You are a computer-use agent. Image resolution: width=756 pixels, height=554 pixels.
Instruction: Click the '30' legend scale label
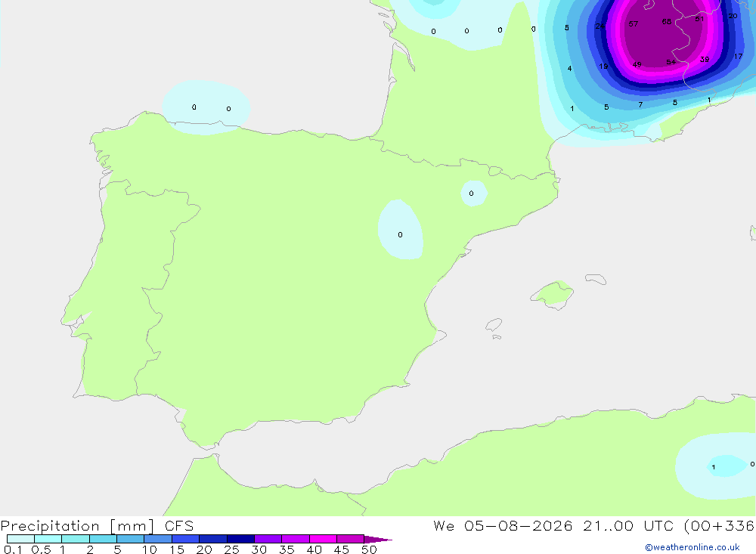click(x=259, y=549)
